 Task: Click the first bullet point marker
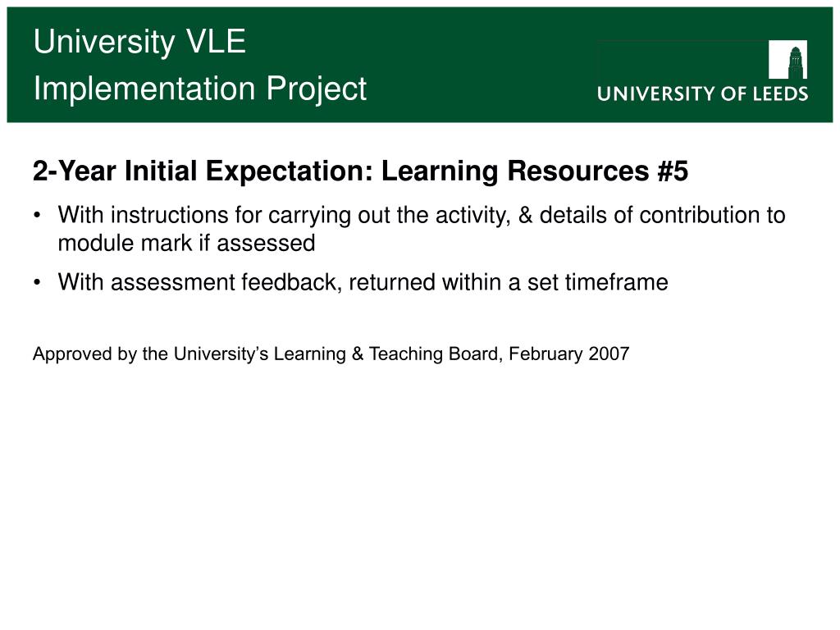pos(36,216)
